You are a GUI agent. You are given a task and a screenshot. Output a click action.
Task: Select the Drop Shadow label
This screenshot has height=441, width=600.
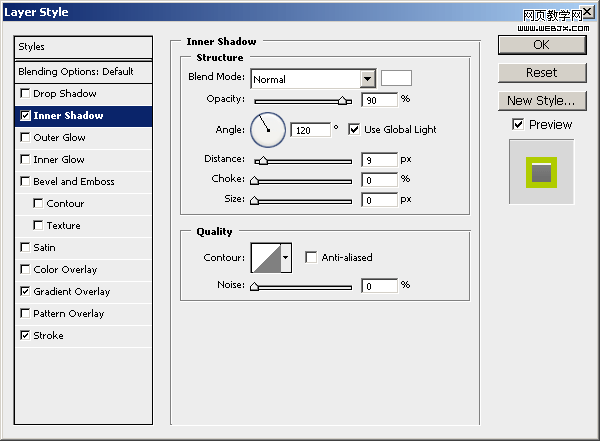pos(65,93)
